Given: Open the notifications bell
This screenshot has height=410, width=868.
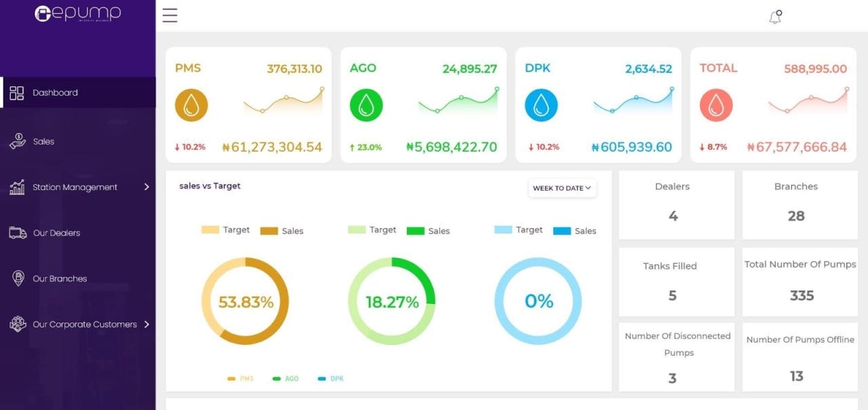Looking at the screenshot, I should click(775, 17).
